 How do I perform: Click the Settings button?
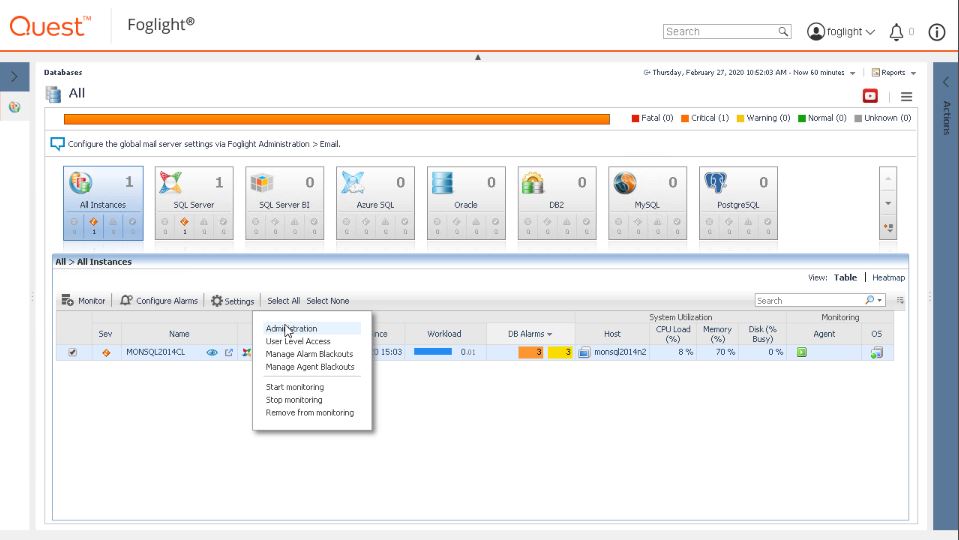(232, 301)
